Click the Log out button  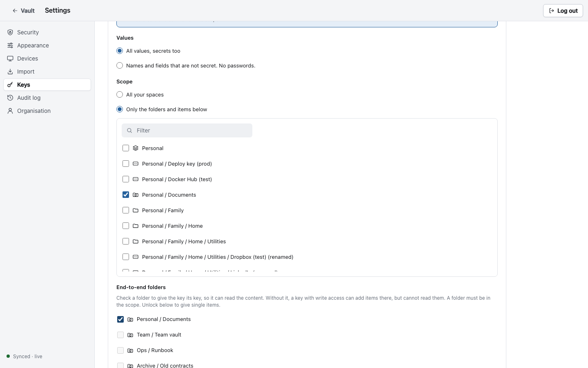pos(563,11)
